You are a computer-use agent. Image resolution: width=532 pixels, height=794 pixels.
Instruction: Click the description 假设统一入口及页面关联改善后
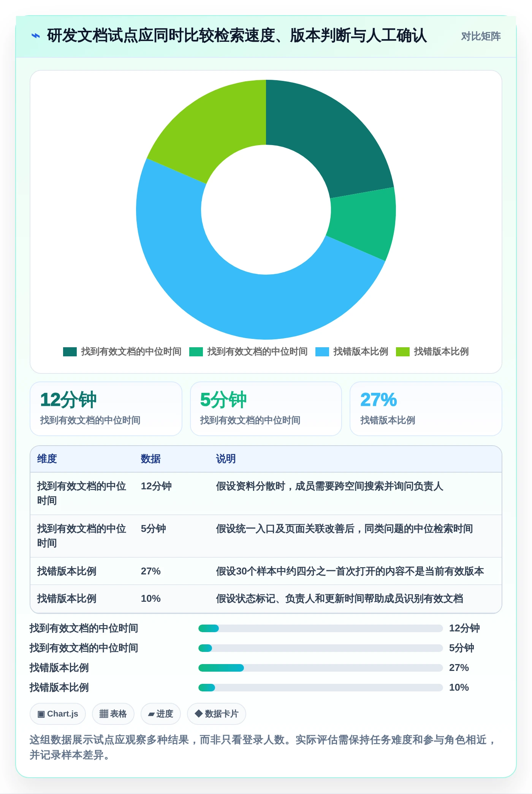[344, 529]
